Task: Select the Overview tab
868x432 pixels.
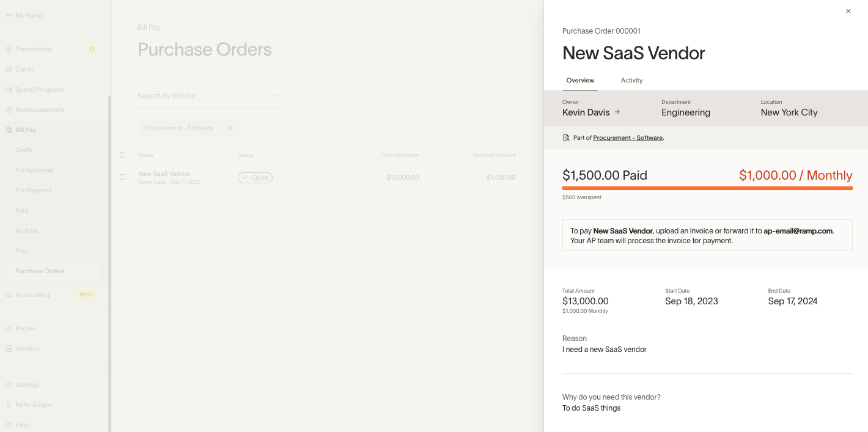Action: click(x=580, y=81)
